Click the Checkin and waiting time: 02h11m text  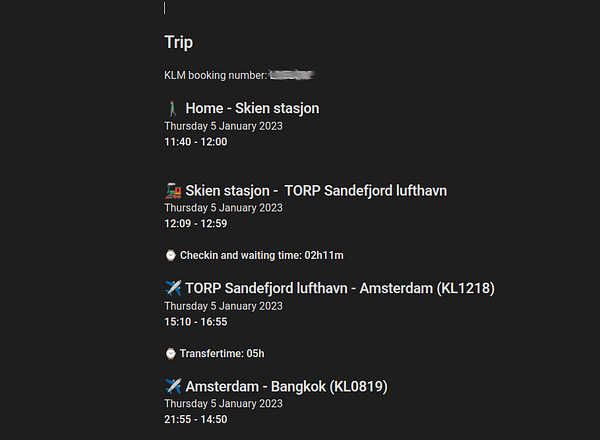click(262, 255)
